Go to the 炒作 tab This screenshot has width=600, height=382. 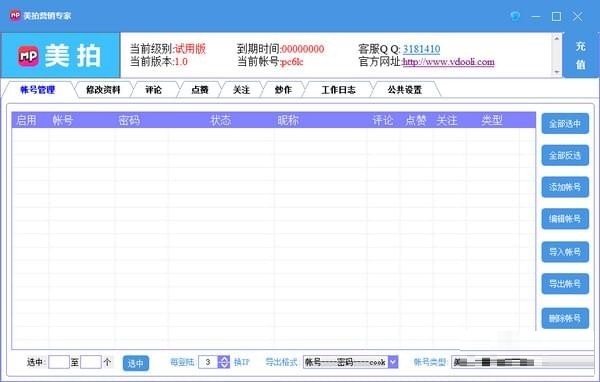(283, 90)
